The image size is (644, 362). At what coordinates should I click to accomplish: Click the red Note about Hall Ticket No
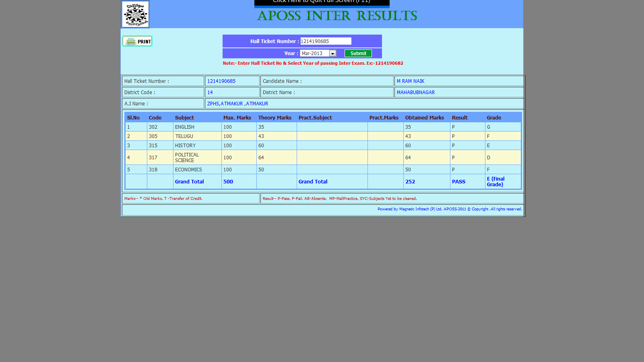pyautogui.click(x=313, y=63)
